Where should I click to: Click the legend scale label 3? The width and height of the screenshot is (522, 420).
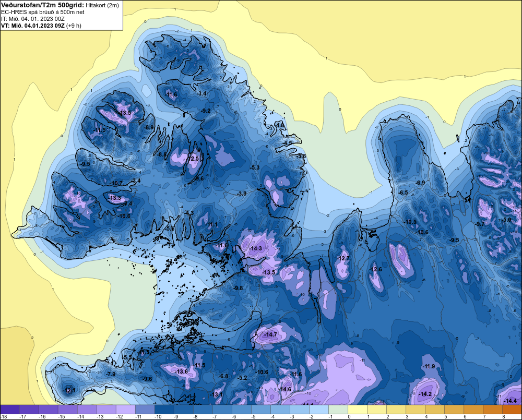[407, 417]
